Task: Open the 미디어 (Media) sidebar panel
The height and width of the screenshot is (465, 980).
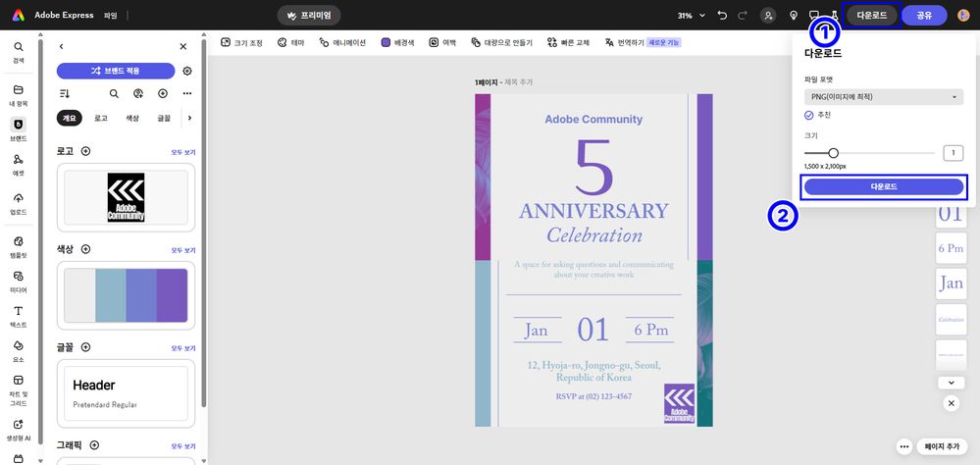Action: (18, 282)
